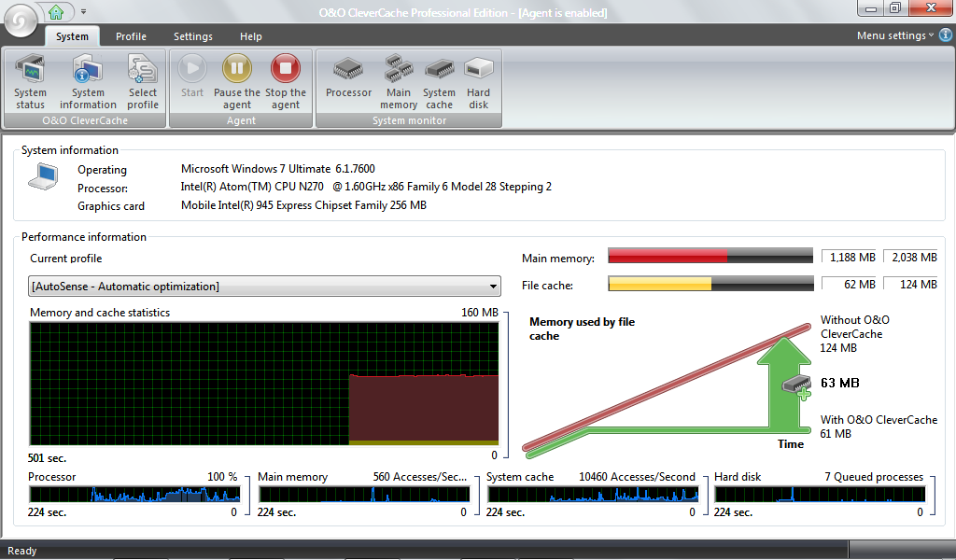Click the With O&O CleverCache 61 MB label
The width and height of the screenshot is (956, 560).
coord(879,427)
